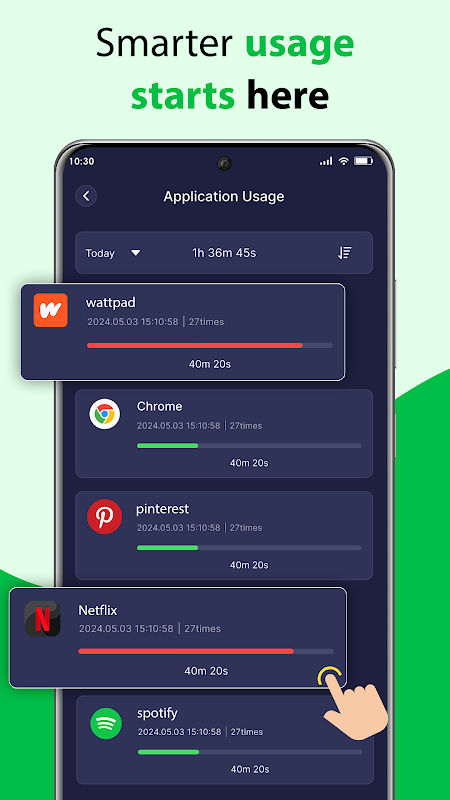Tap the spotify timestamp 2024.05.03 15:10:58

point(180,732)
